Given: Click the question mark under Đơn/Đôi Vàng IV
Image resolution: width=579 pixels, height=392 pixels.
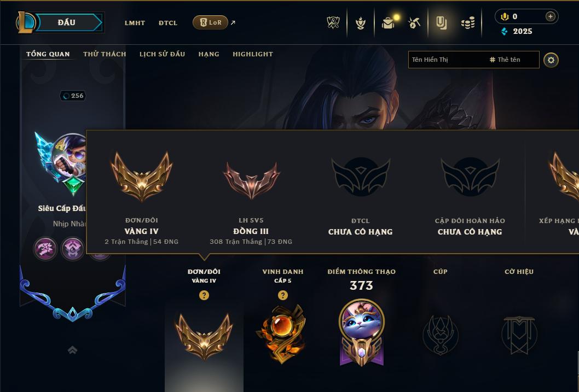Looking at the screenshot, I should pos(204,295).
